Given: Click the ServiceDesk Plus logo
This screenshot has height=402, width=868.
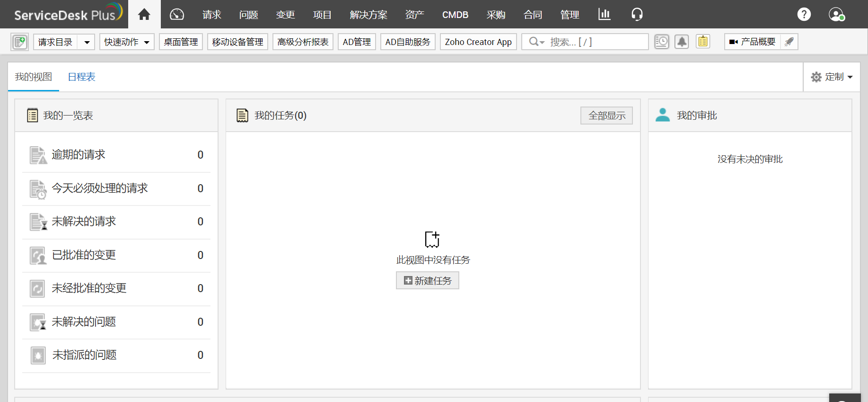Looking at the screenshot, I should point(68,13).
